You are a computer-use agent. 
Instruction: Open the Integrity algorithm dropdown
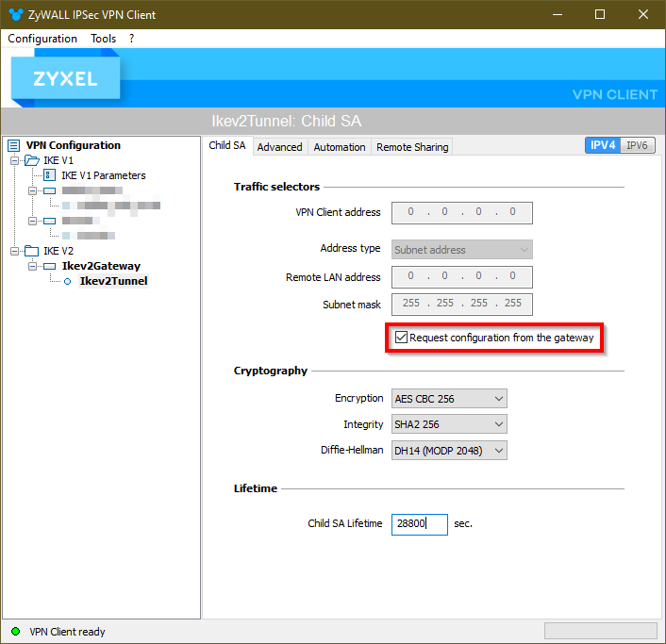[x=449, y=424]
